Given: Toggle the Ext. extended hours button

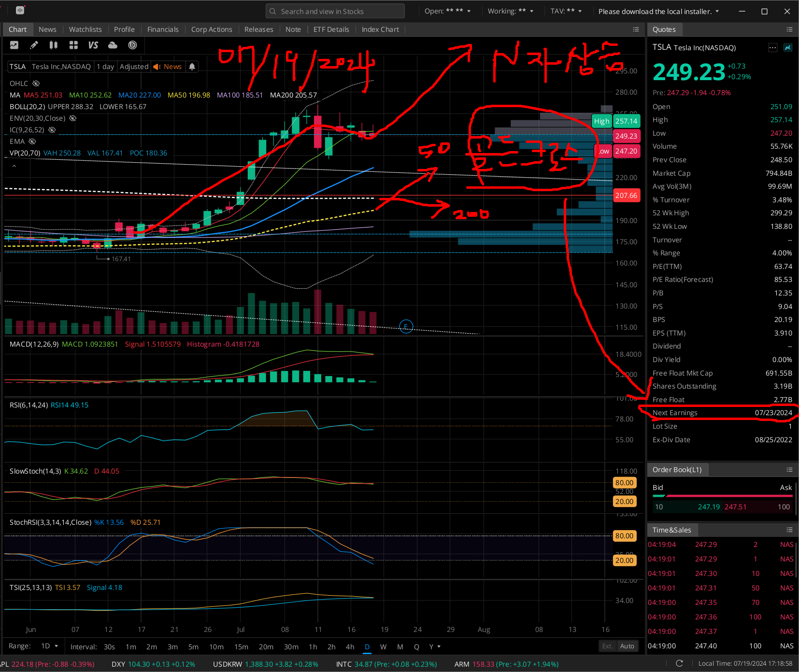Looking at the screenshot, I should click(x=607, y=646).
